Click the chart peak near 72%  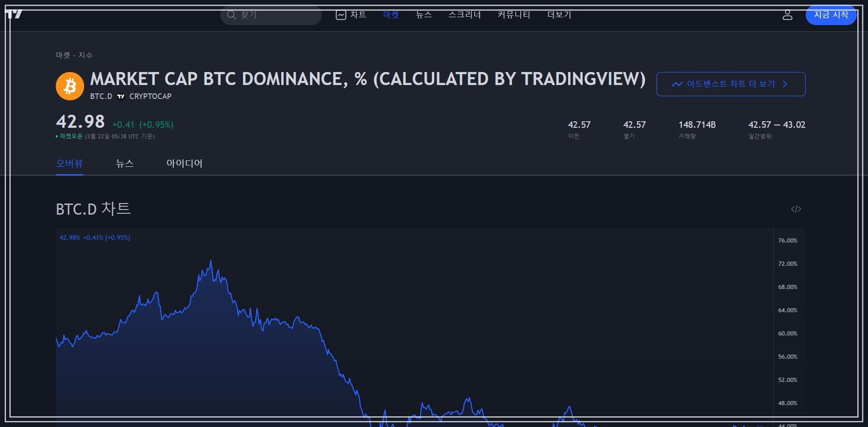[211, 261]
